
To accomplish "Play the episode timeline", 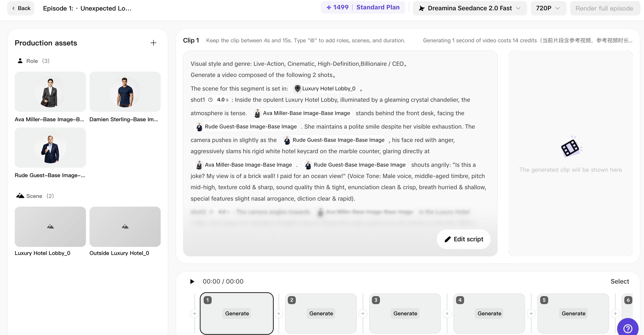I will 192,282.
